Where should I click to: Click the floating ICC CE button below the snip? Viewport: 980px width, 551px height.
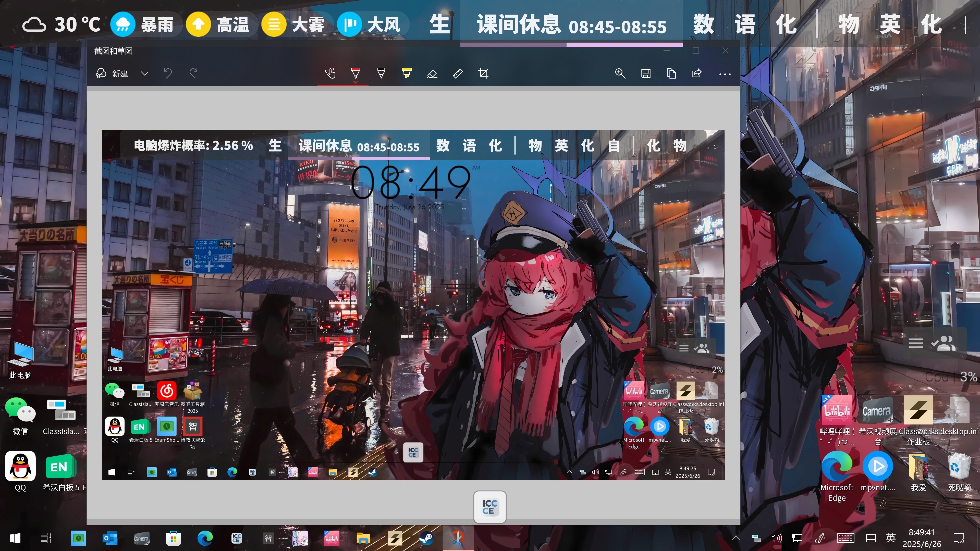click(x=490, y=507)
